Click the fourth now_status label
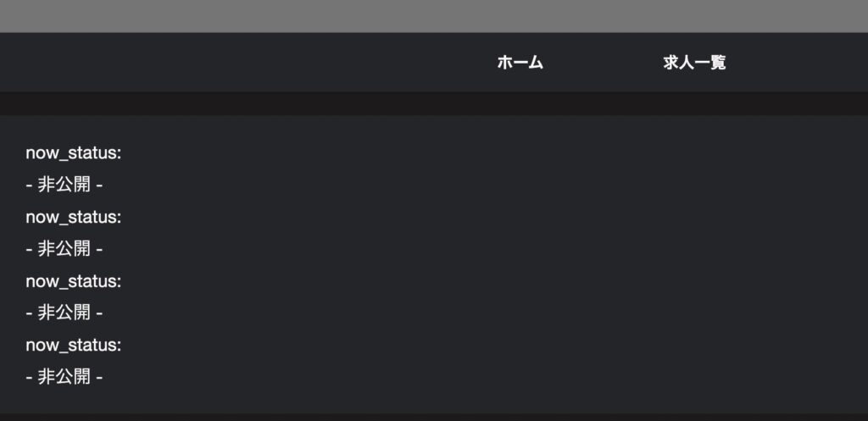Viewport: 868px width, 421px height. 74,345
